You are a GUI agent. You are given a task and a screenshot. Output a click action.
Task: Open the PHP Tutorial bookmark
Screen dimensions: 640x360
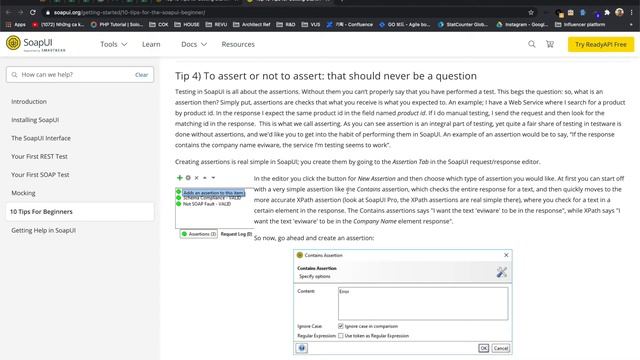click(117, 24)
